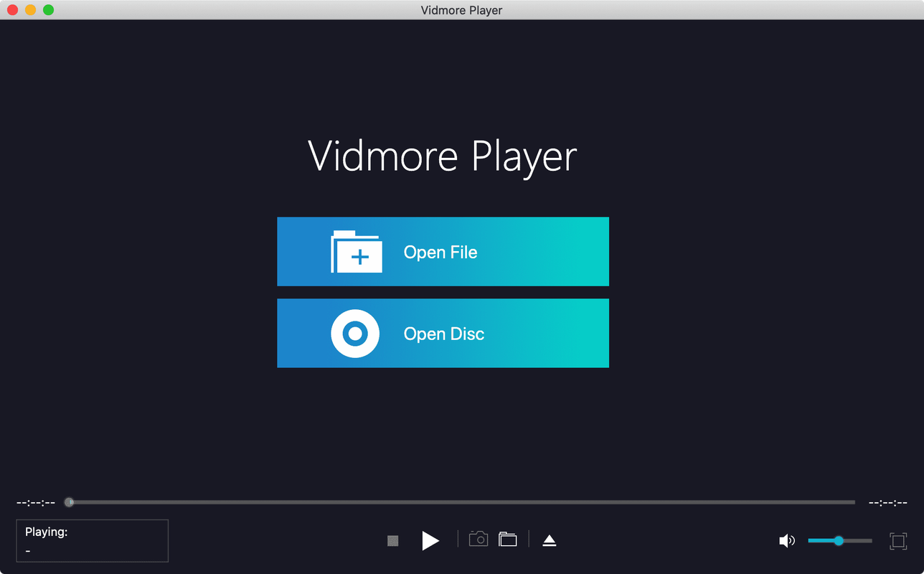Click the Open File button label
This screenshot has height=574, width=924.
[x=440, y=253]
